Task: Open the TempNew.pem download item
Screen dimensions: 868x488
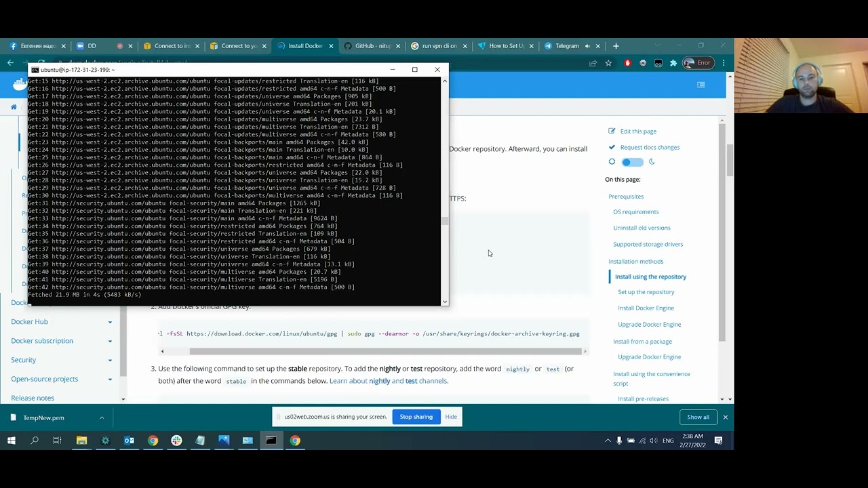Action: [44, 418]
